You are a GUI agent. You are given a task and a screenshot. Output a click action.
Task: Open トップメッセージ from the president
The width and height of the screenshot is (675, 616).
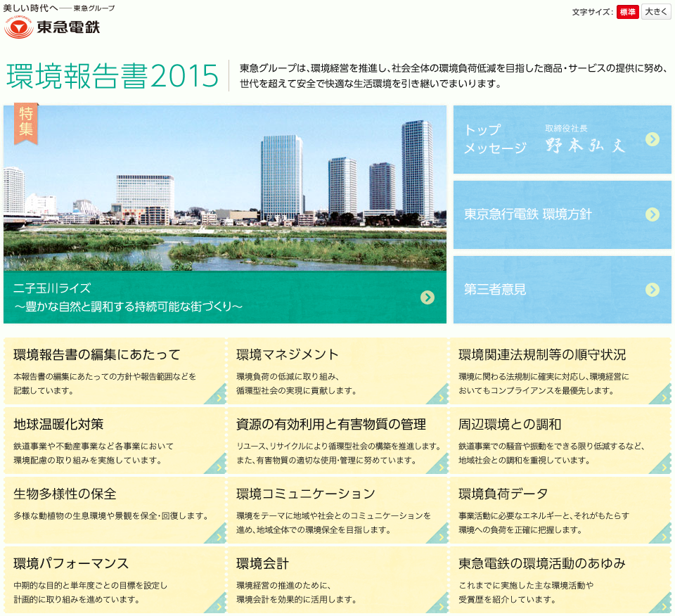point(562,139)
